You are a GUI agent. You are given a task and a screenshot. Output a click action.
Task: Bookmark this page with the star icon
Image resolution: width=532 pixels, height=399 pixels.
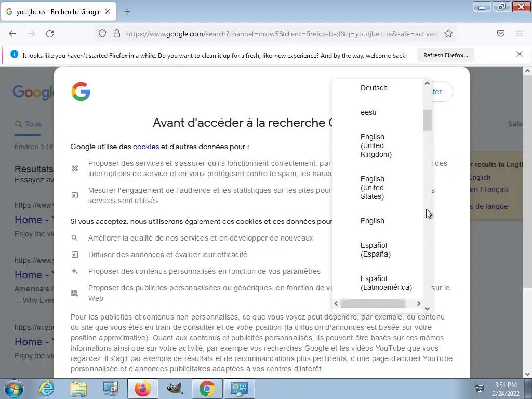coord(448,34)
